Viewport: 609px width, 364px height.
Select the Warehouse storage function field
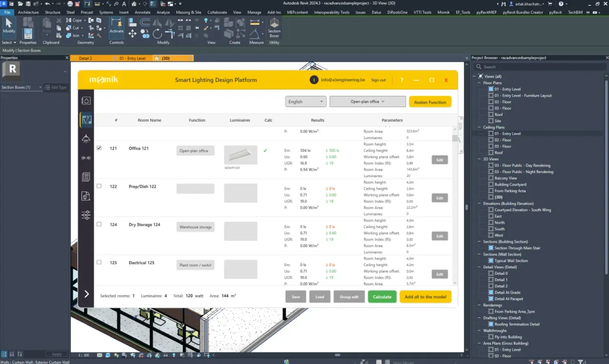(196, 227)
